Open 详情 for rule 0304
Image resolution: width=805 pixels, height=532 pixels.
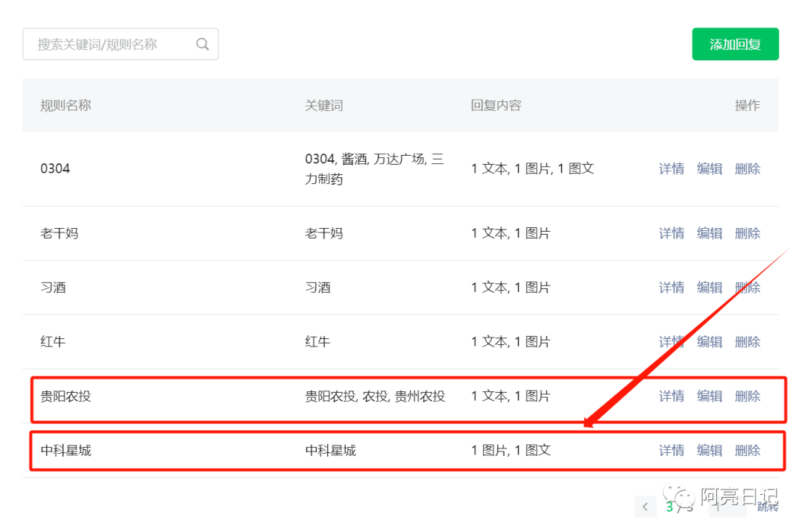(x=672, y=169)
